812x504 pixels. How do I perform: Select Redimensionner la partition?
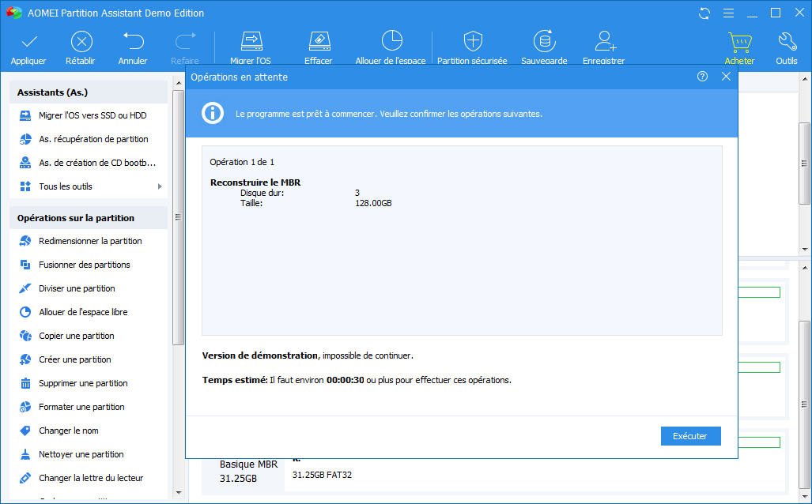(x=88, y=241)
